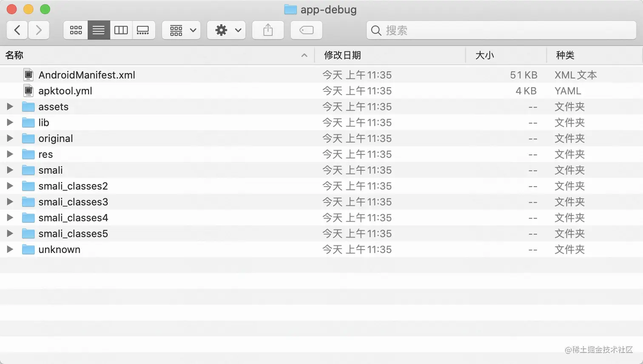The width and height of the screenshot is (643, 364).
Task: Sort by 大小 column header
Action: tap(484, 55)
